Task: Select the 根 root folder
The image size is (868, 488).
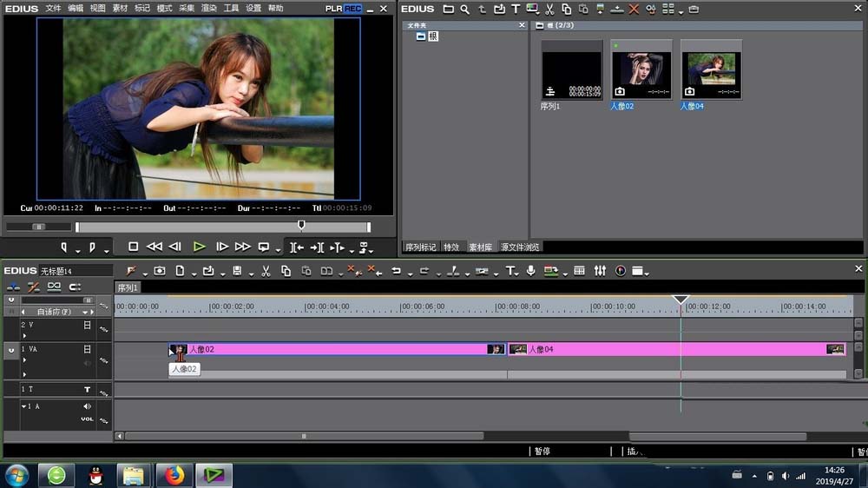Action: tap(433, 36)
